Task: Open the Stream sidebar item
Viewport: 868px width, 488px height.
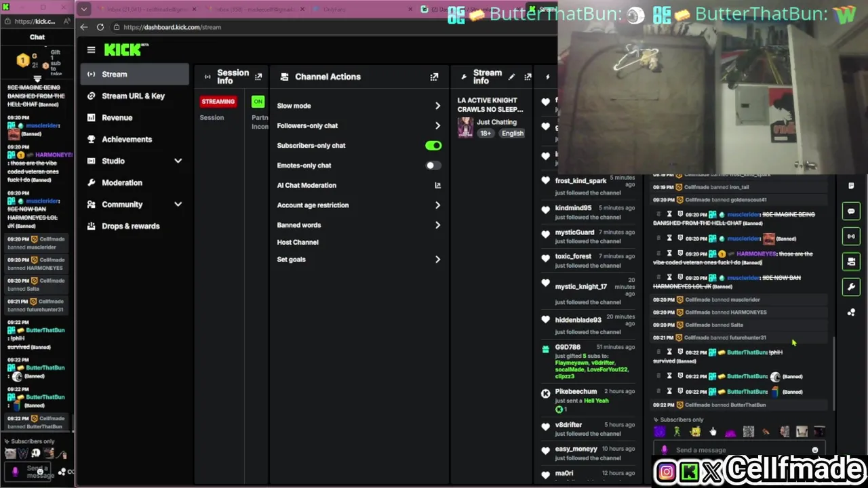Action: pyautogui.click(x=134, y=74)
